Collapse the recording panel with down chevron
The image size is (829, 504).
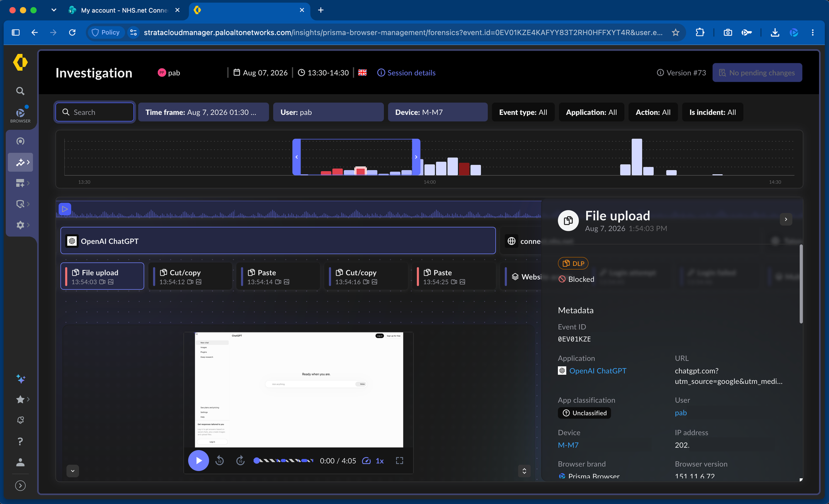[73, 471]
